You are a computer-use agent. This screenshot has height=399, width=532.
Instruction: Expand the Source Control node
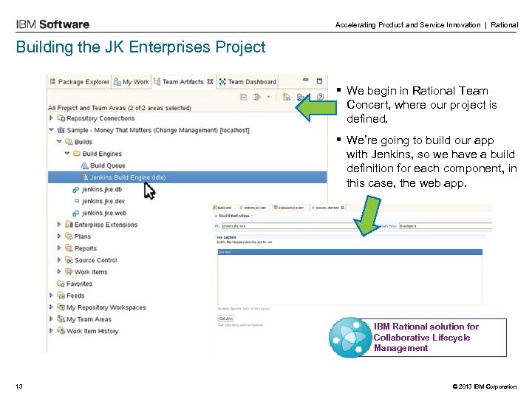point(59,260)
